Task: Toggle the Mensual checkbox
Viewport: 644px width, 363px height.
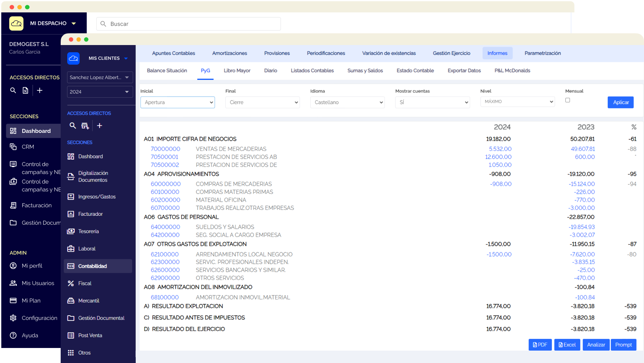Action: point(568,100)
